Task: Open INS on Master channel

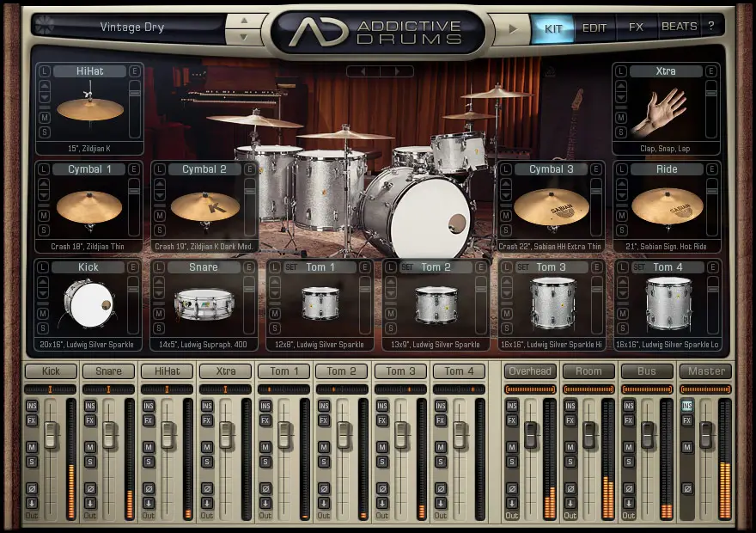Action: pyautogui.click(x=687, y=406)
